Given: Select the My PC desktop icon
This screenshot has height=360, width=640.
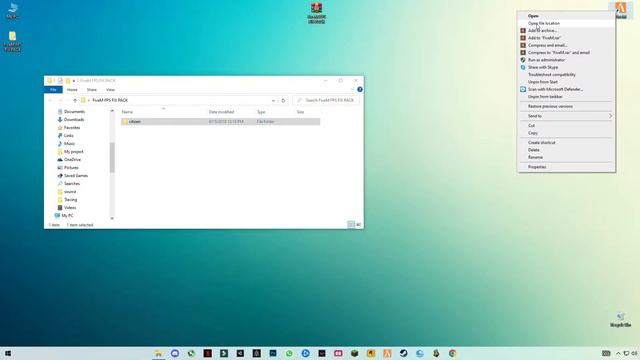Looking at the screenshot, I should (x=12, y=11).
